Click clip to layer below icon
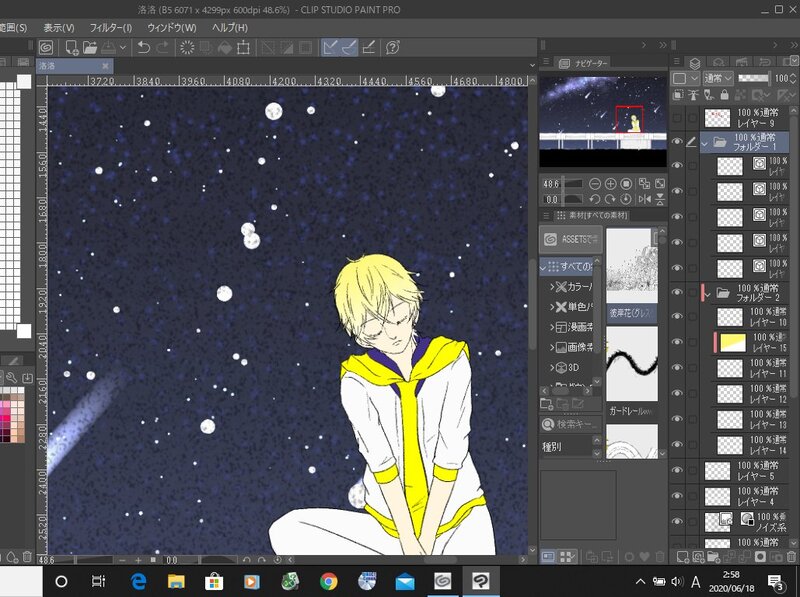800x597 pixels. [x=678, y=94]
